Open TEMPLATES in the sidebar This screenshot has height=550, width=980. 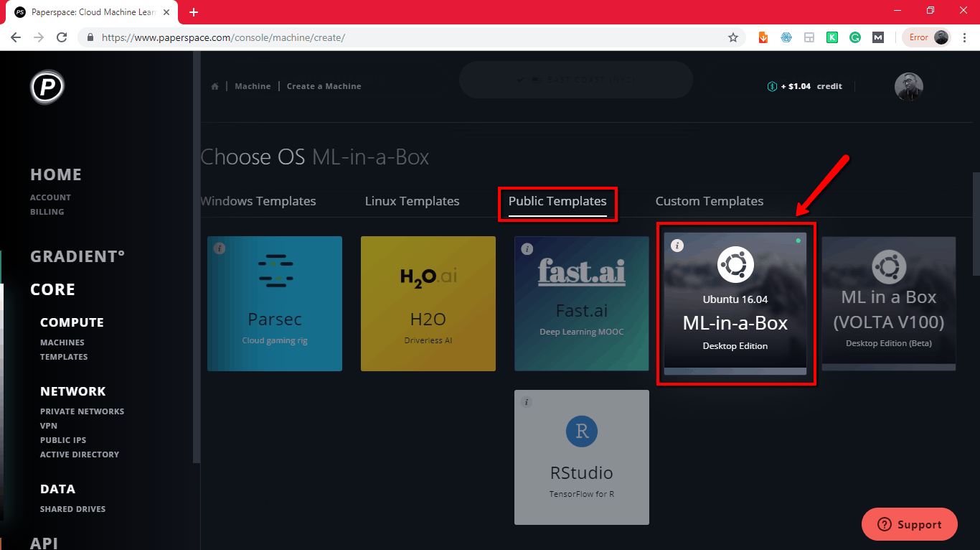click(x=64, y=357)
